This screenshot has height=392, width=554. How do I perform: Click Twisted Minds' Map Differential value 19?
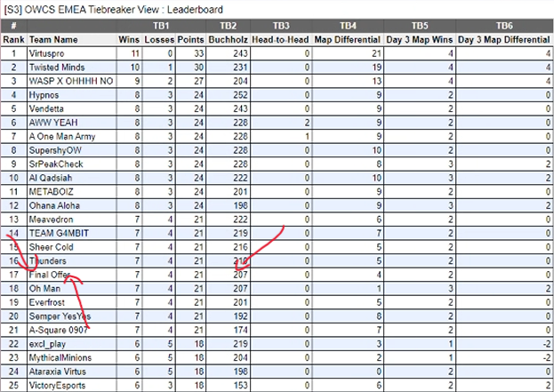(377, 68)
